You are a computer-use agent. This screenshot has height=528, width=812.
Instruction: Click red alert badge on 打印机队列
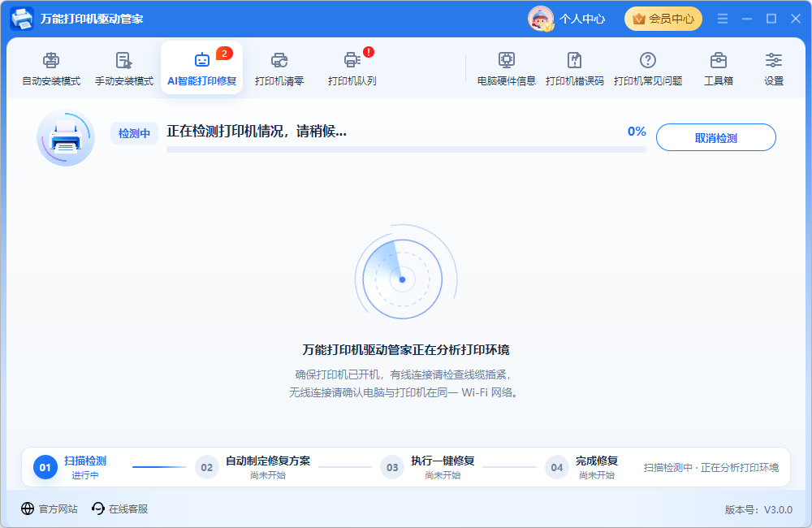click(x=368, y=52)
